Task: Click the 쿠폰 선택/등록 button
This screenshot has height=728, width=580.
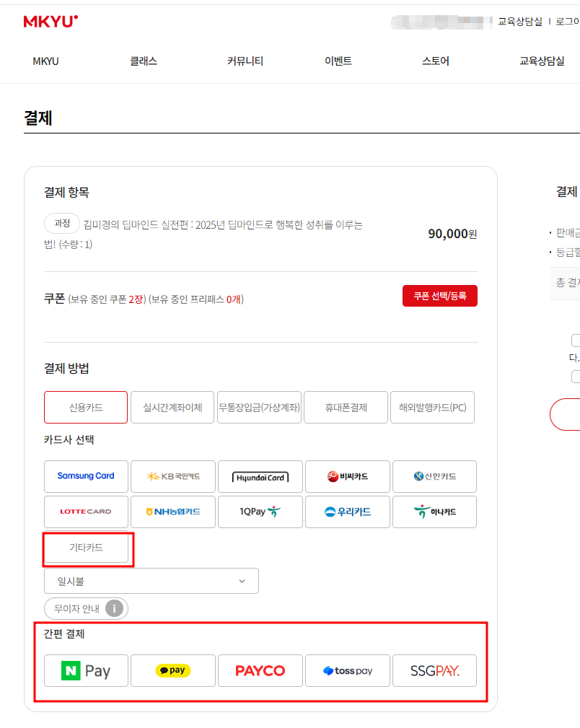Action: (x=439, y=296)
